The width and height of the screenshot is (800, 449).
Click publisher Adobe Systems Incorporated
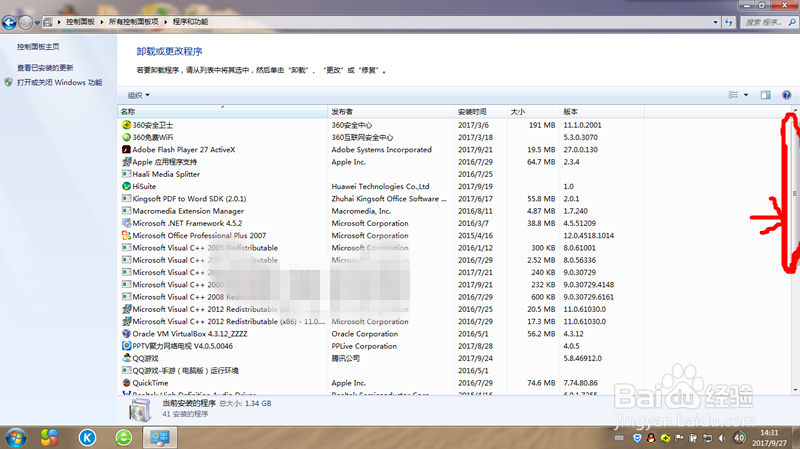381,149
